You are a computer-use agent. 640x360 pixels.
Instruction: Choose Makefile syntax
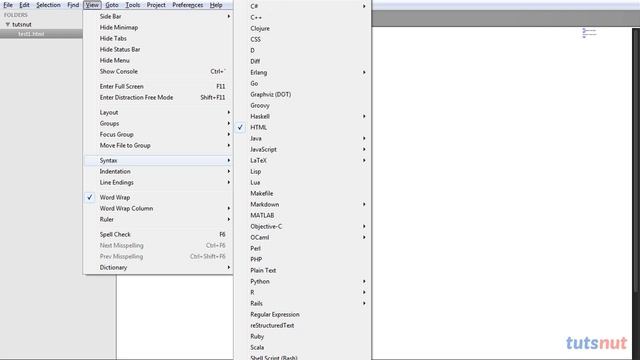302,193
